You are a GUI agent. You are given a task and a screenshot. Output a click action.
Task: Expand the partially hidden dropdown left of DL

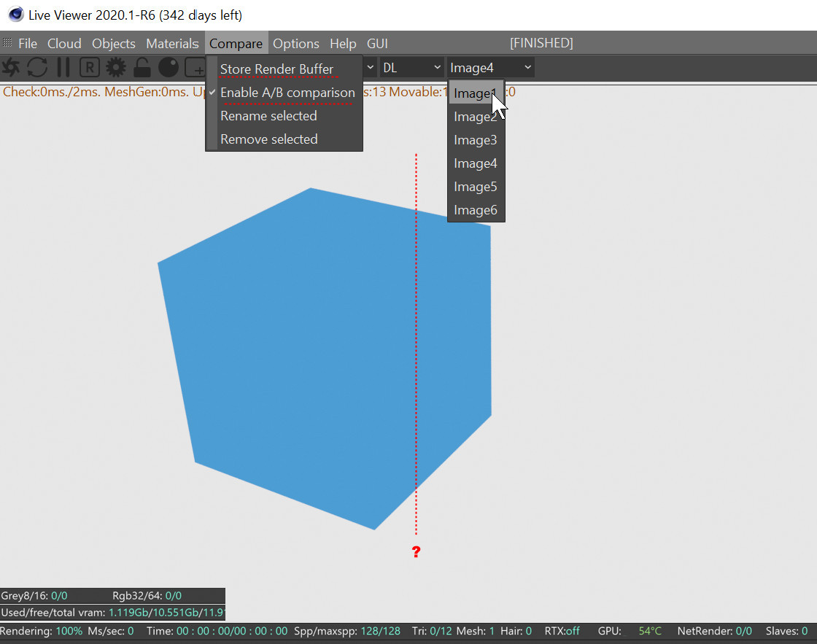click(x=370, y=68)
